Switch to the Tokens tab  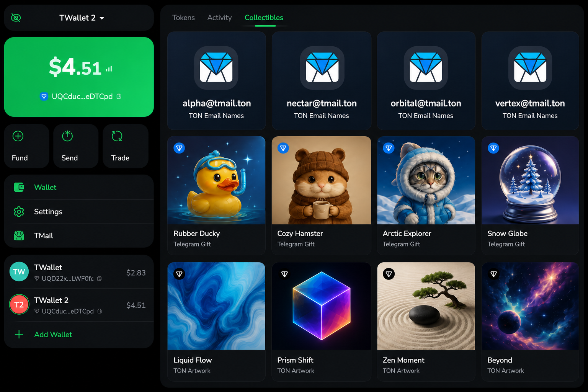(x=183, y=18)
